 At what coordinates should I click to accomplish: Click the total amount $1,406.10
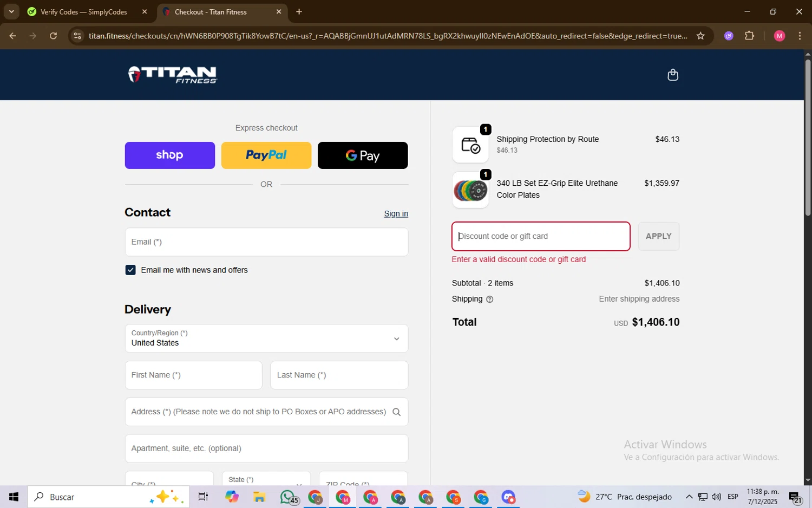tap(656, 322)
